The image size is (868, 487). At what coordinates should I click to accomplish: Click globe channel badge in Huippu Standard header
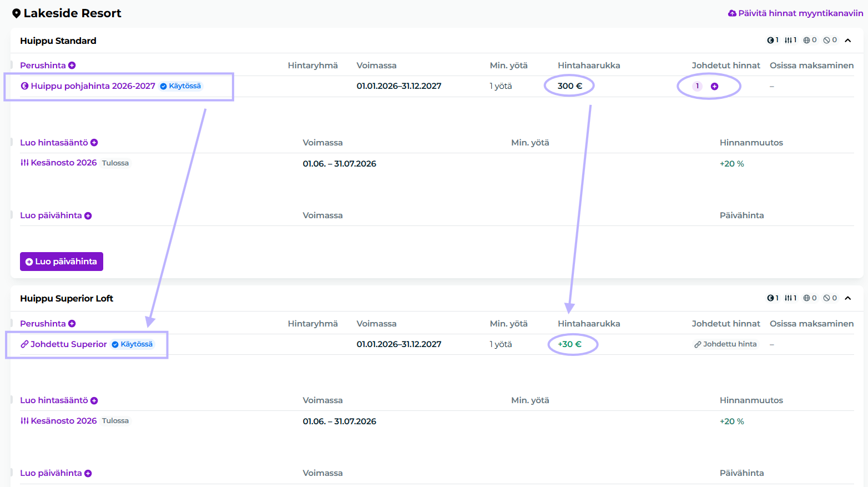[810, 41]
